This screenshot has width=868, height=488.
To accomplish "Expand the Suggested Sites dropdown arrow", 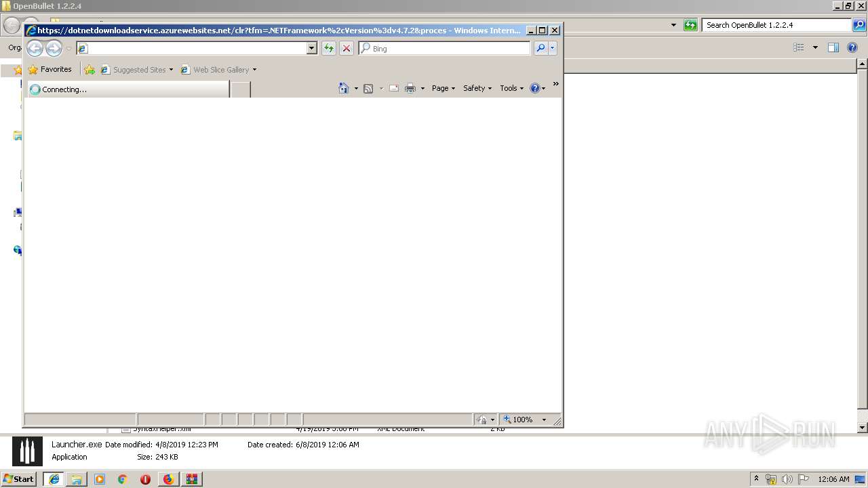I will pyautogui.click(x=171, y=69).
